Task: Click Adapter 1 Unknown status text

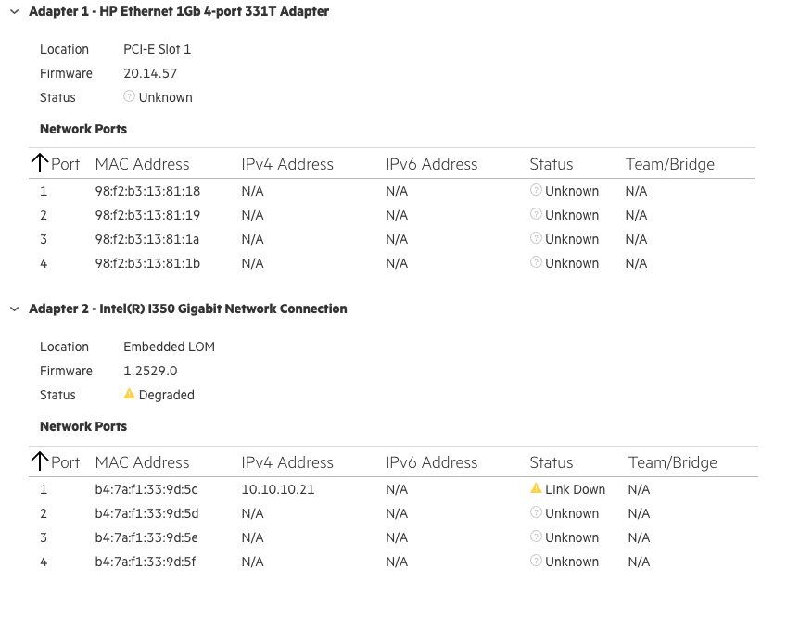Action: [x=165, y=97]
